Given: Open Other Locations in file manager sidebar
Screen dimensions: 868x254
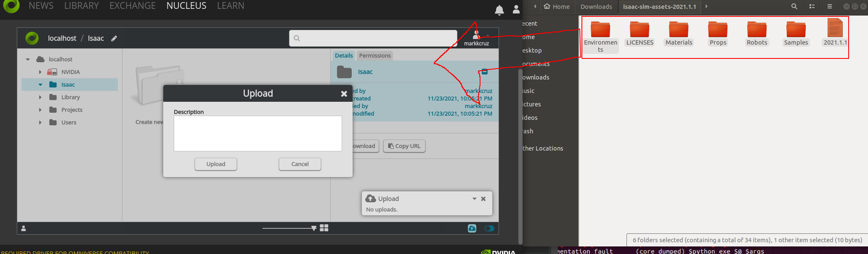Looking at the screenshot, I should point(542,148).
